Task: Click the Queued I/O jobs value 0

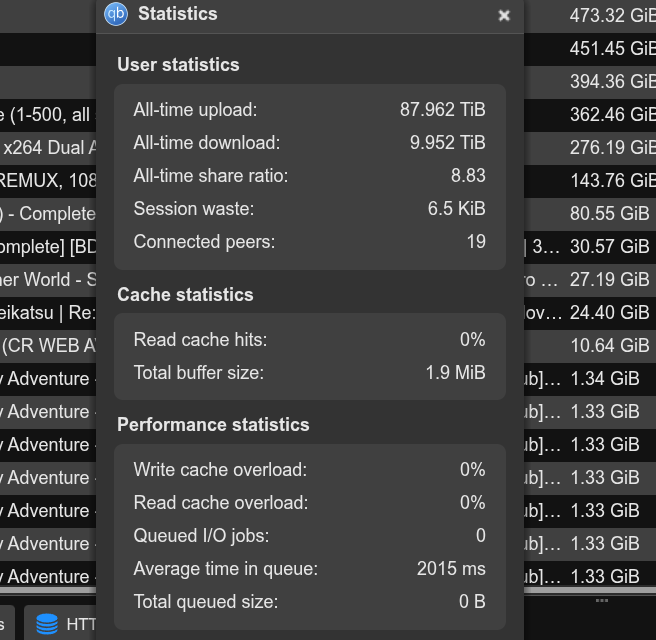Action: point(481,535)
